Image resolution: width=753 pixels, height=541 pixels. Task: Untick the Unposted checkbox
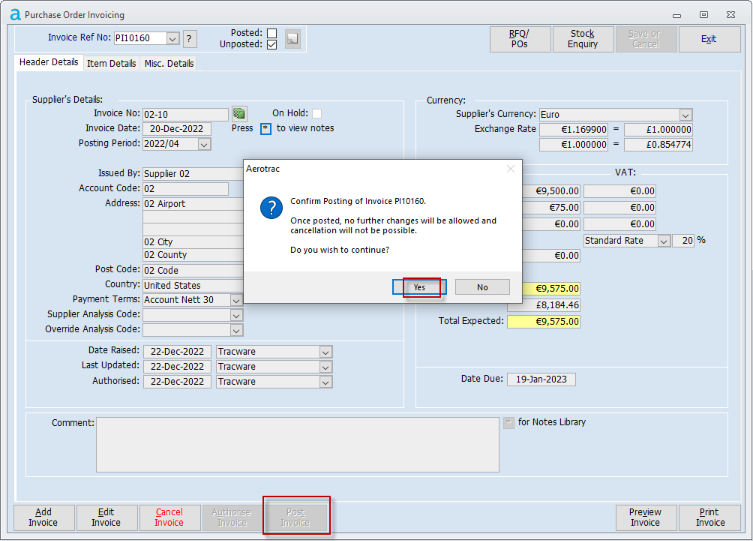pos(272,44)
